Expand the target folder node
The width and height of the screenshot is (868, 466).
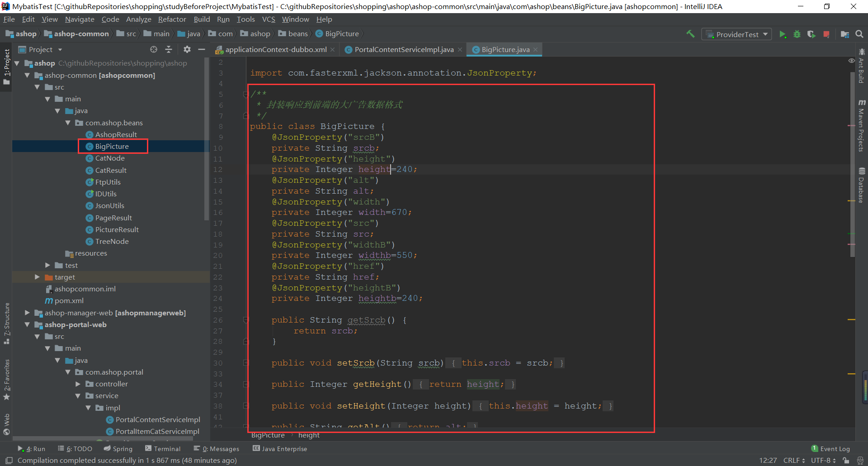coord(37,277)
